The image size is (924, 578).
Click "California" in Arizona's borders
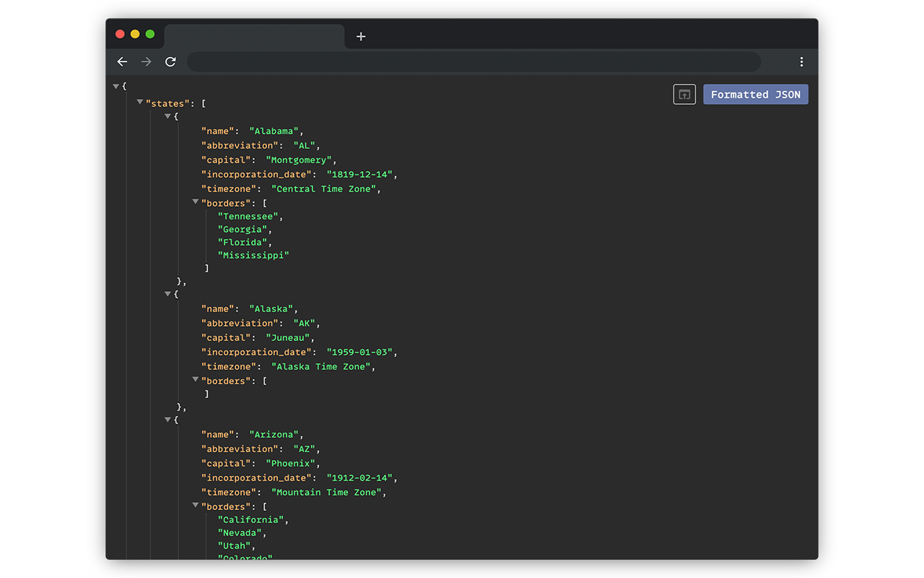coord(251,520)
